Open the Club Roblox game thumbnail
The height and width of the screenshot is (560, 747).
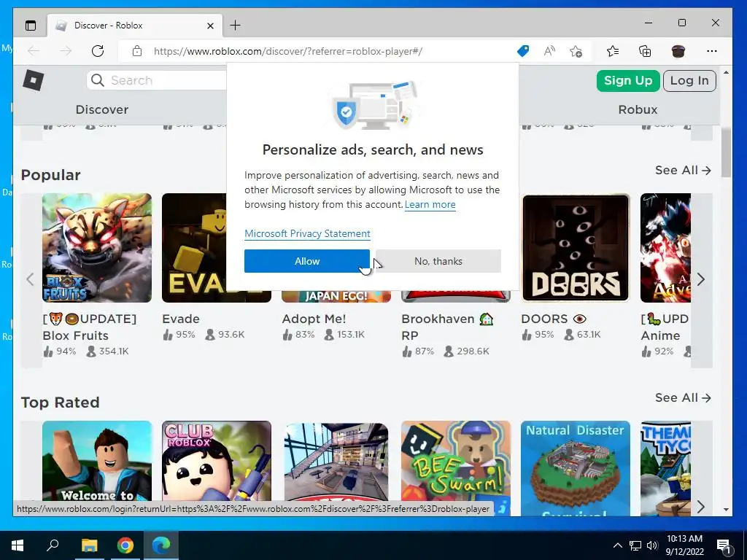[217, 461]
